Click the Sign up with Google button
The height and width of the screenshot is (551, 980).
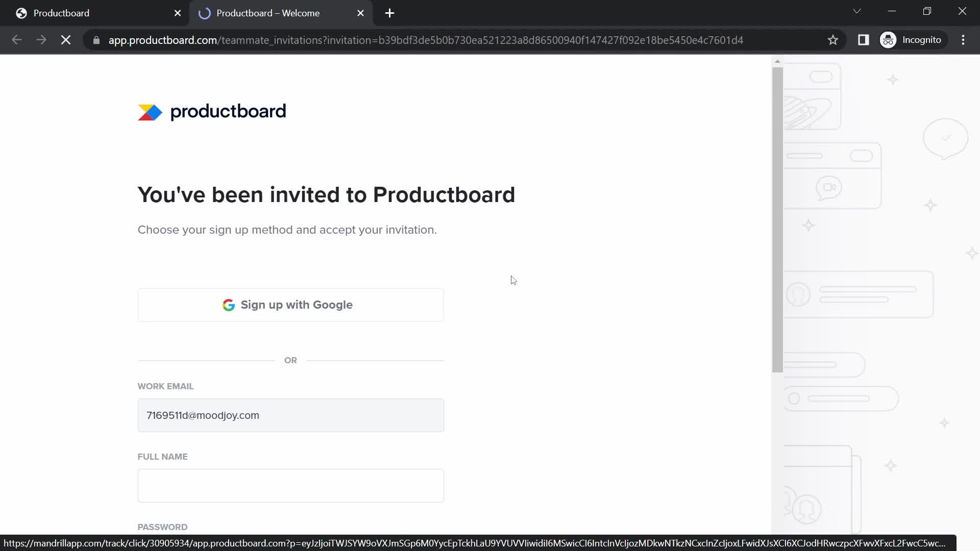click(290, 305)
